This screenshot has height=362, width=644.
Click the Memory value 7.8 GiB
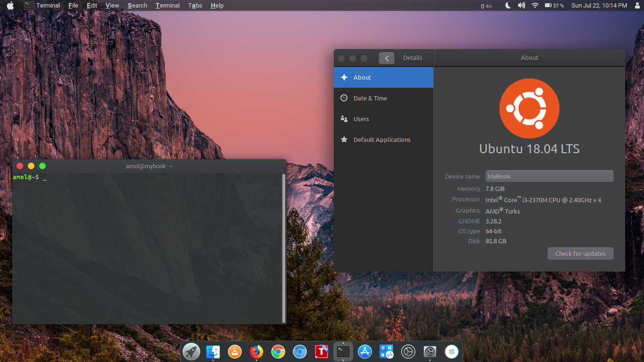[495, 189]
